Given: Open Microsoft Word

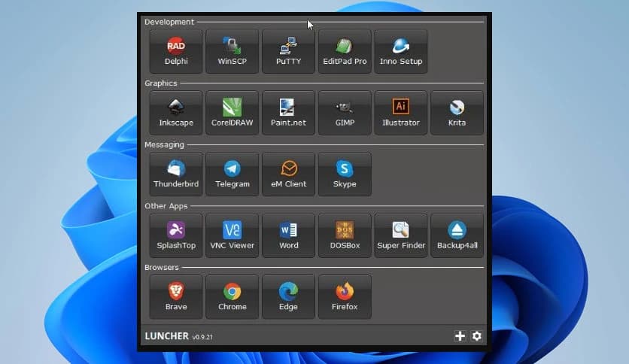Looking at the screenshot, I should [x=288, y=235].
